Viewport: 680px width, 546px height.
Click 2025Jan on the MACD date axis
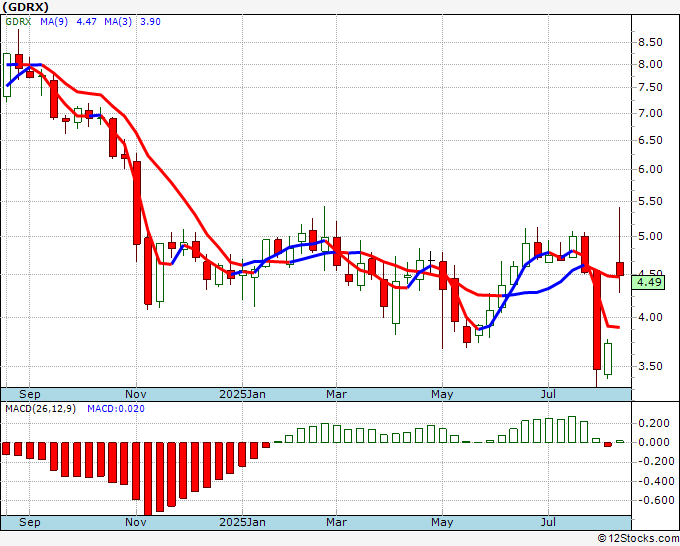tap(242, 522)
